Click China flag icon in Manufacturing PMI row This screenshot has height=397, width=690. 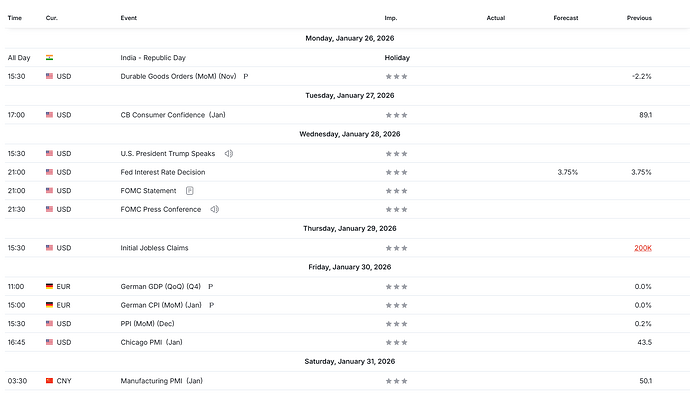[x=49, y=381]
